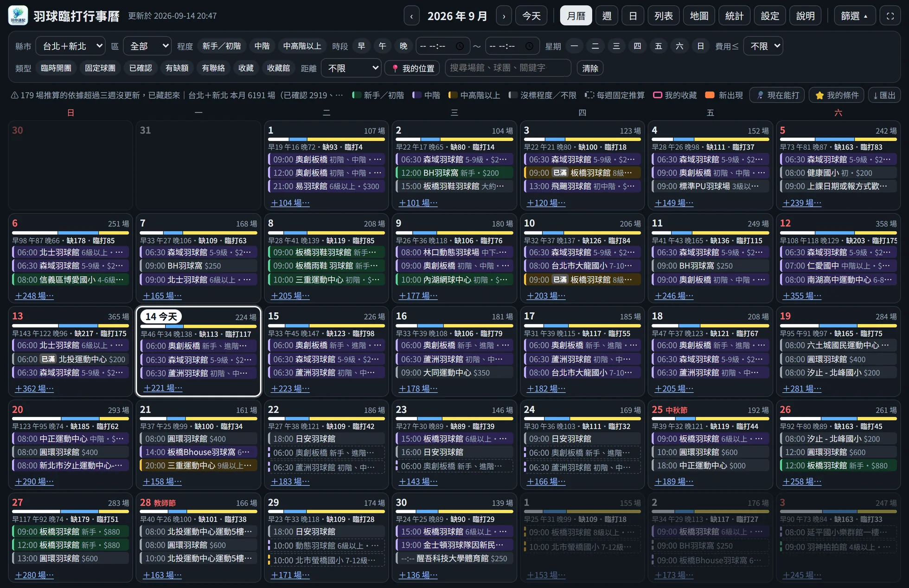Expand +189 場 on September 25
Screen dimensions: 909x588
point(674,481)
